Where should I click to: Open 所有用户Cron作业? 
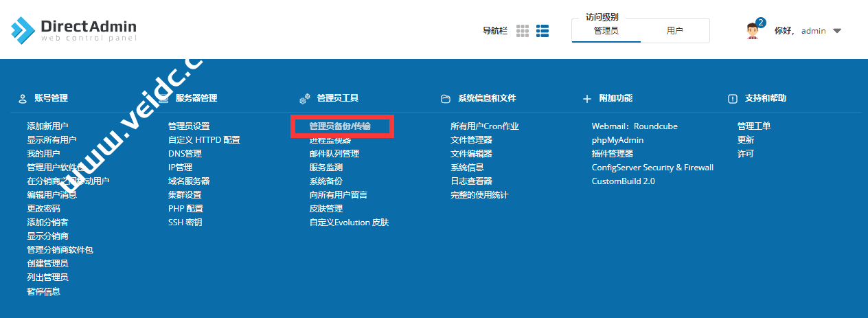[485, 126]
